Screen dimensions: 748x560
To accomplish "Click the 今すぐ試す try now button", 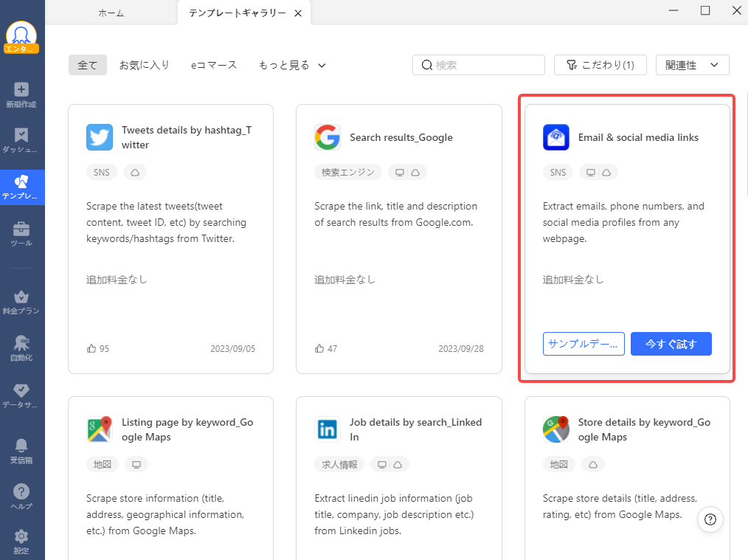I will point(671,344).
